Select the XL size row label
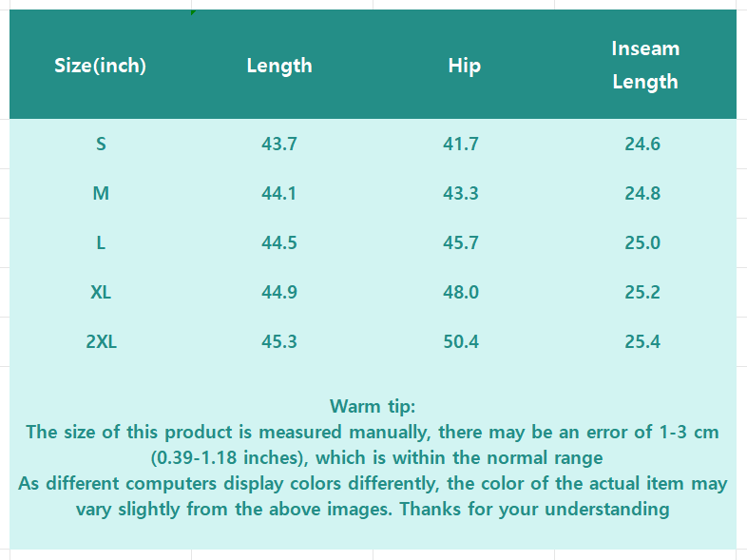Screen dimensions: 747x560 point(101,293)
